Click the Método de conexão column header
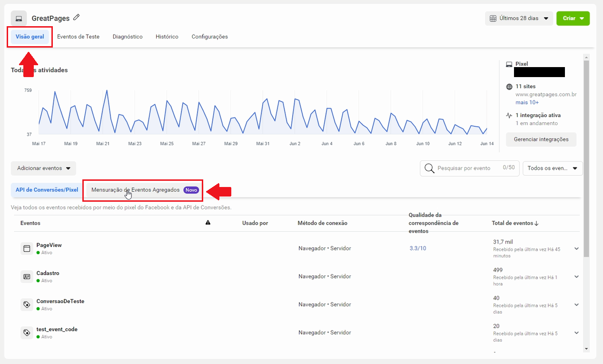The image size is (603, 364). pyautogui.click(x=323, y=223)
